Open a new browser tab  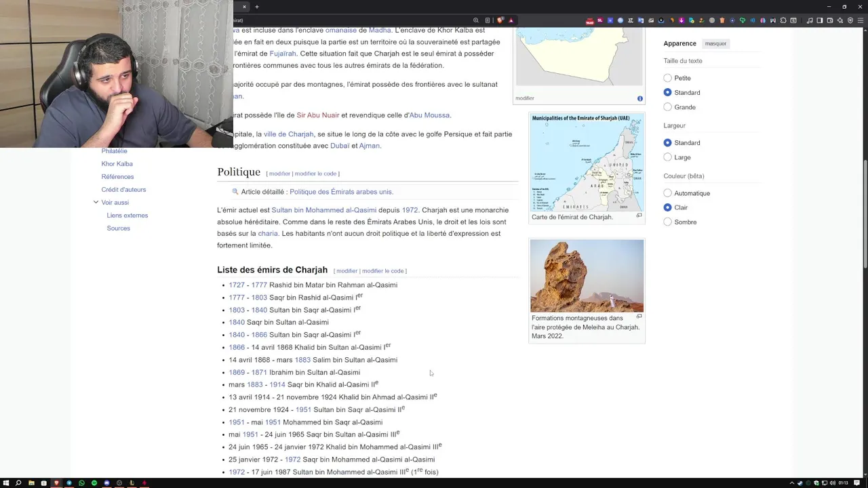pyautogui.click(x=256, y=7)
